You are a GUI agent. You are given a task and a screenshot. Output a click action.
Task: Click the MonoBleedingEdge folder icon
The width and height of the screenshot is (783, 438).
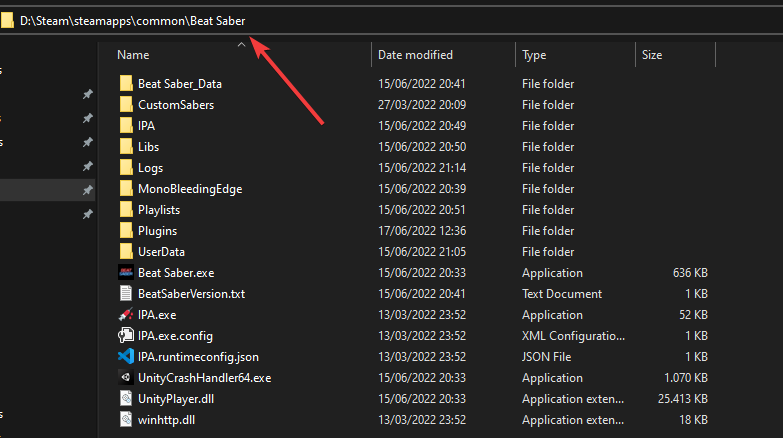click(126, 188)
